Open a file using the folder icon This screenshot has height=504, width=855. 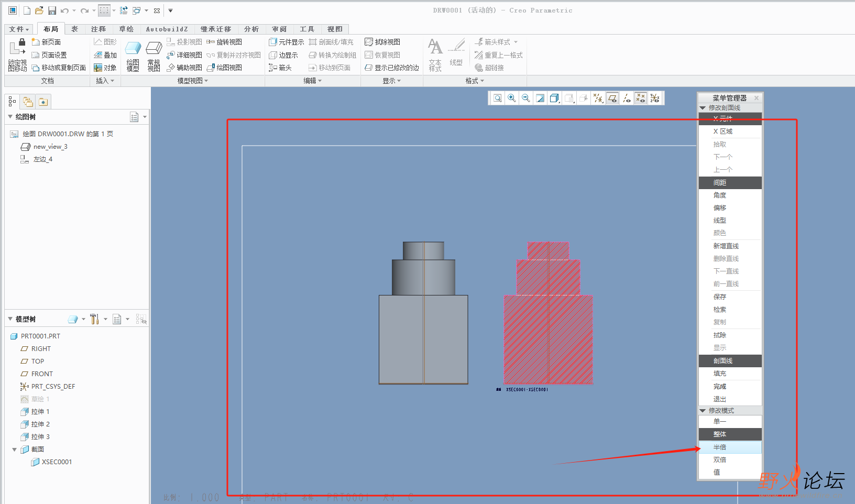tap(39, 10)
